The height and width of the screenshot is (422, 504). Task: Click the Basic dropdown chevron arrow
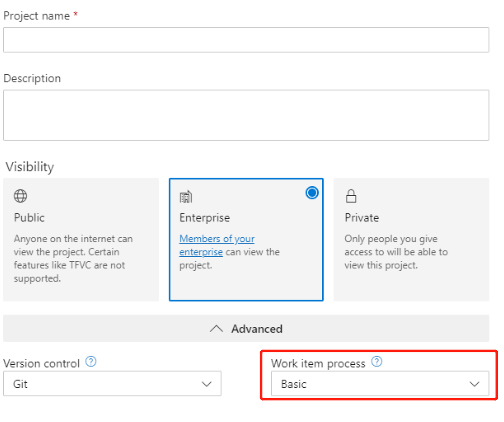coord(475,384)
